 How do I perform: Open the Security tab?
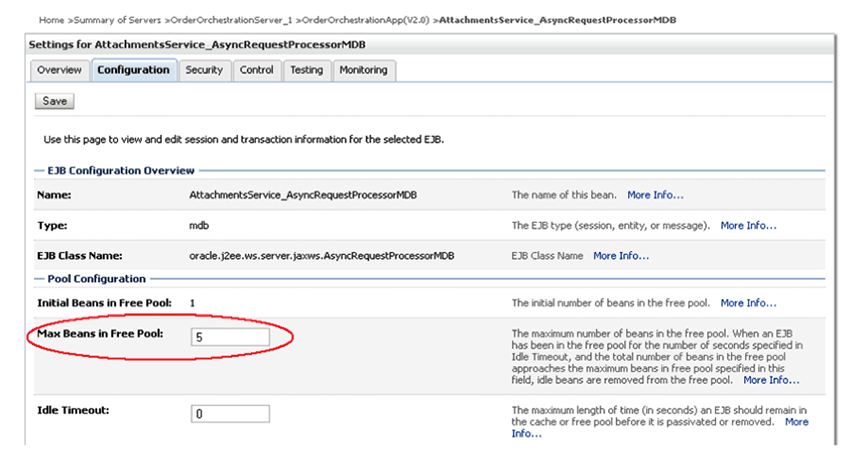point(204,70)
